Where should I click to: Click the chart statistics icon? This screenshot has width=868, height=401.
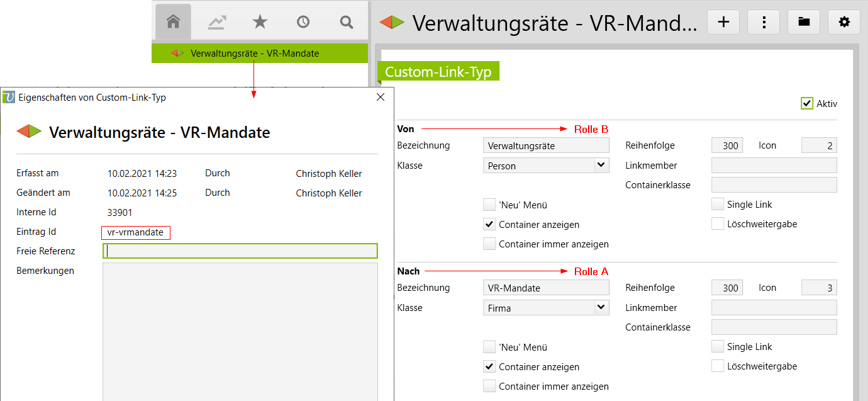point(217,22)
